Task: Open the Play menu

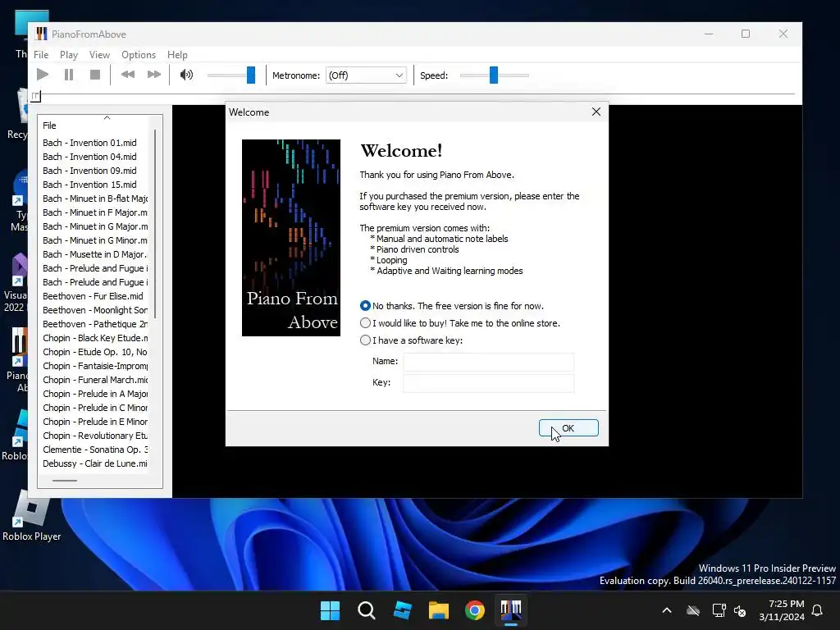Action: (69, 55)
